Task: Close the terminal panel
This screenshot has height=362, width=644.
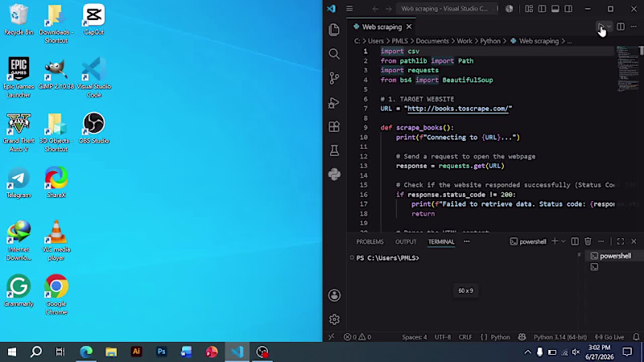Action: coord(634,241)
